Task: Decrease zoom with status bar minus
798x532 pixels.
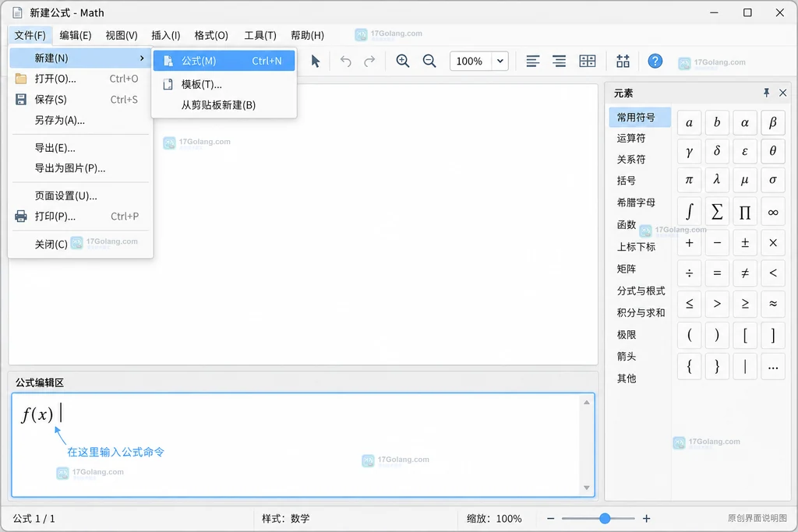Action: coord(550,518)
